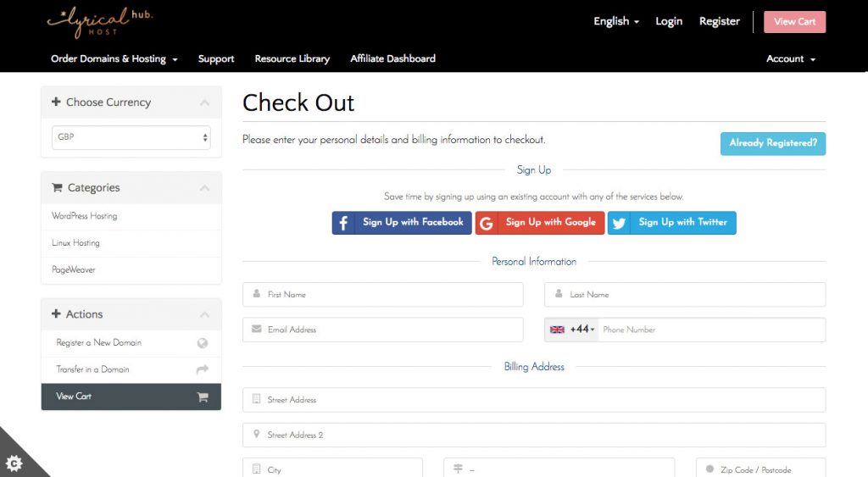Screen dimensions: 868x477
Task: Click the Already Registered? button
Action: 773,143
